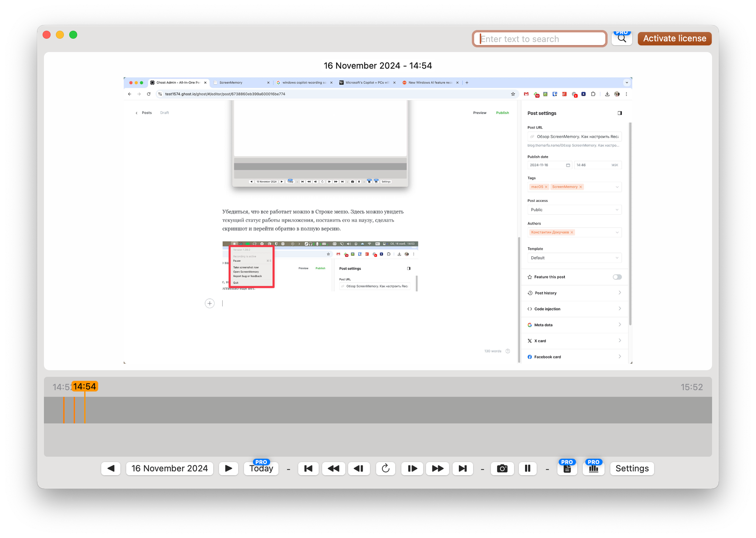The image size is (756, 538).
Task: Step one frame forward
Action: (x=412, y=468)
